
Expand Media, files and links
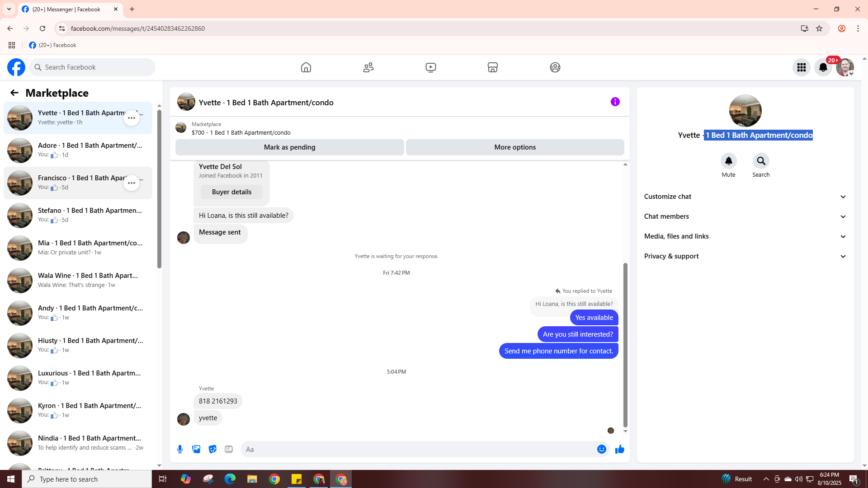pyautogui.click(x=745, y=236)
